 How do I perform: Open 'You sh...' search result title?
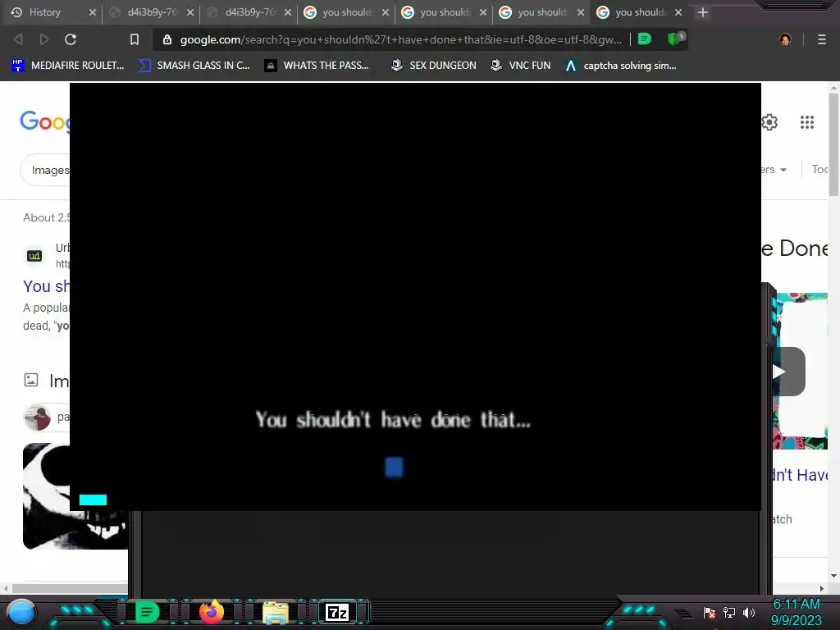pos(46,286)
